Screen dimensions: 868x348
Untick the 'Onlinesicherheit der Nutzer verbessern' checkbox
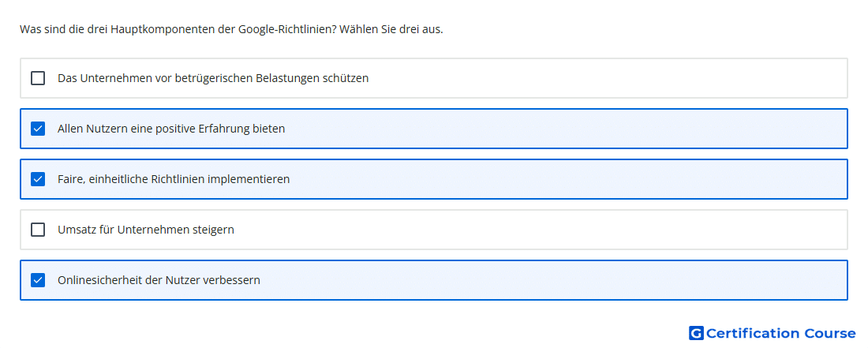tap(38, 280)
